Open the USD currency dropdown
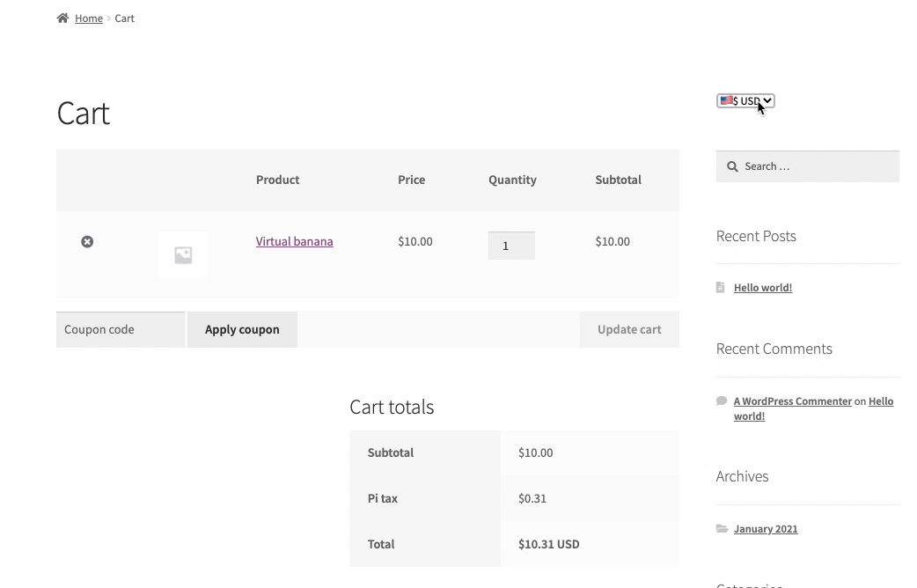The width and height of the screenshot is (917, 588). pos(745,100)
